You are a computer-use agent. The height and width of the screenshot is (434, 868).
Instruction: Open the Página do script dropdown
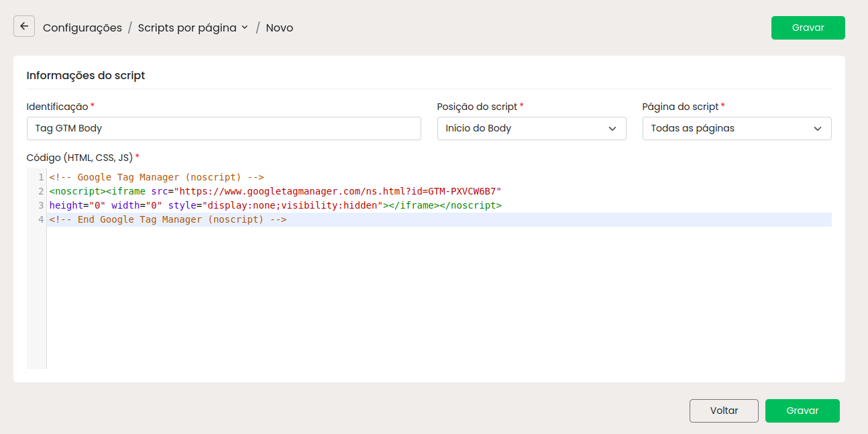click(737, 128)
